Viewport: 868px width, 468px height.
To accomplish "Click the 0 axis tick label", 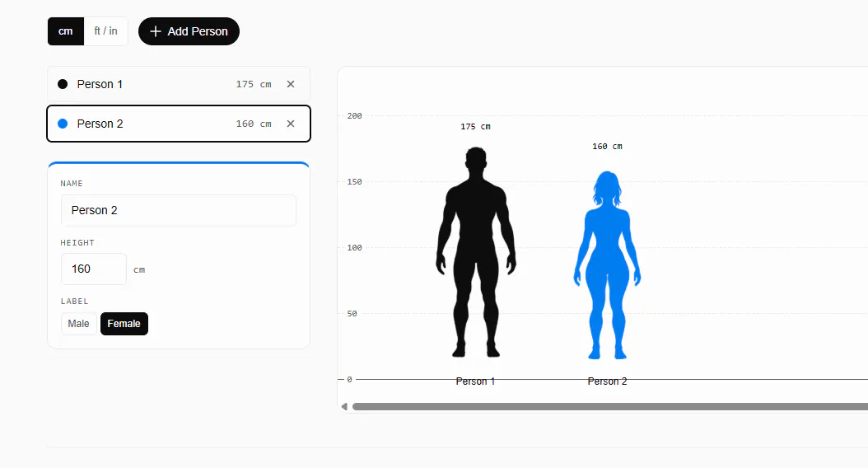I will pyautogui.click(x=349, y=379).
